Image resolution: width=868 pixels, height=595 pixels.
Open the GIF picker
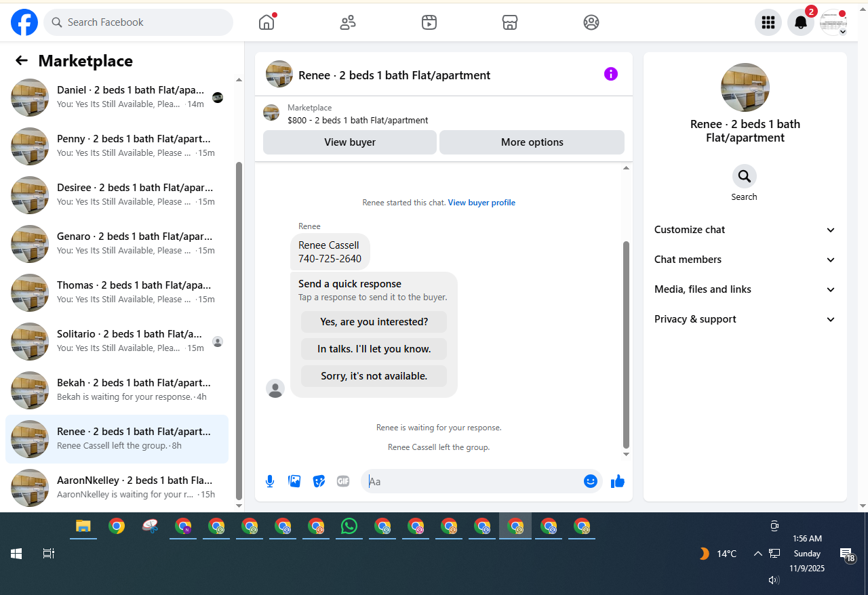(x=343, y=481)
